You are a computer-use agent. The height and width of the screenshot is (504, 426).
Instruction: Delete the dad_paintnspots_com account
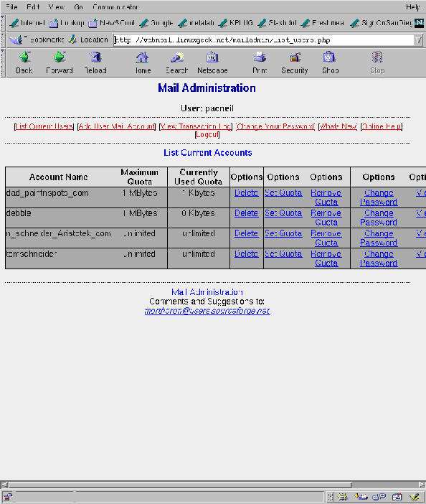246,193
